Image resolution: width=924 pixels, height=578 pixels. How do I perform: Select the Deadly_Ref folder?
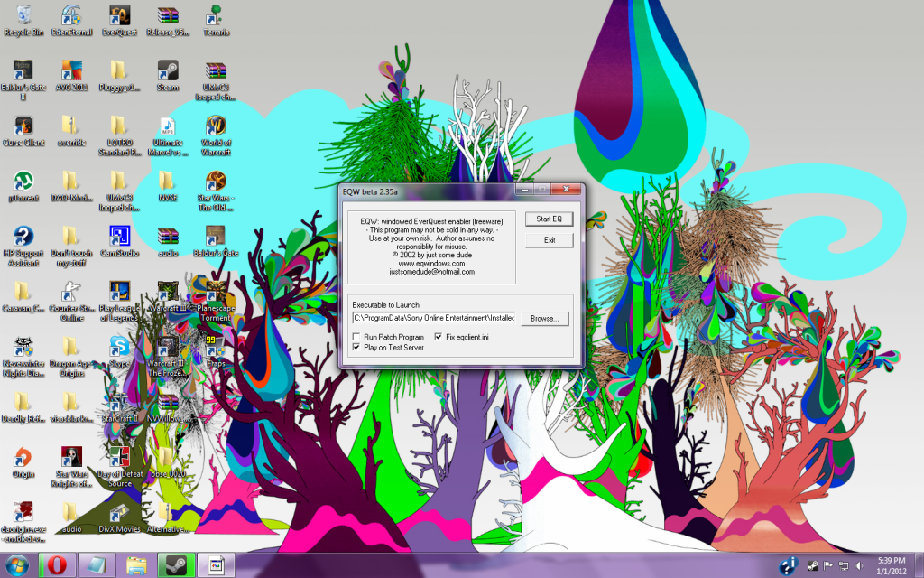[x=23, y=408]
